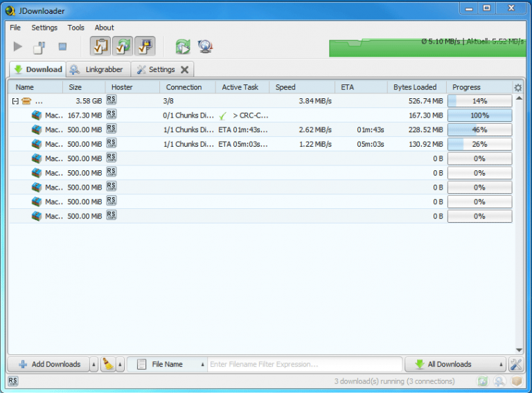The image size is (532, 393).
Task: Switch to the Download tab
Action: click(37, 69)
